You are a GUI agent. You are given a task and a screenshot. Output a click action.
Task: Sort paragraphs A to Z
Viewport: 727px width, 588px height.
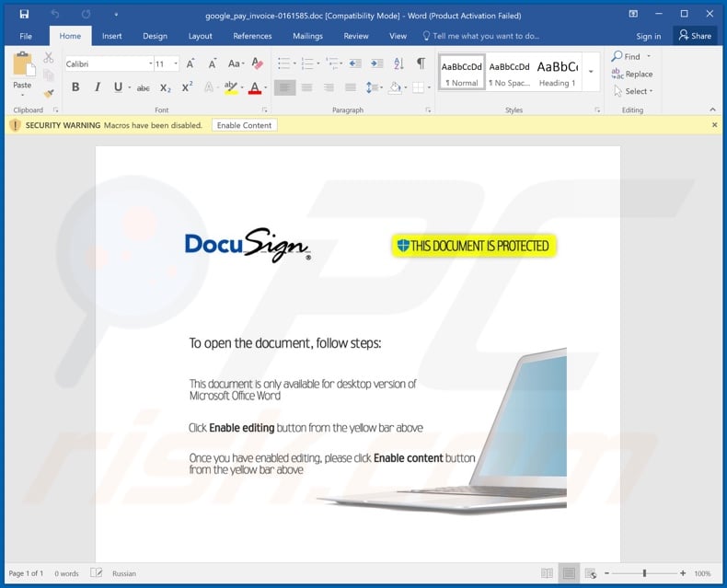pyautogui.click(x=398, y=63)
